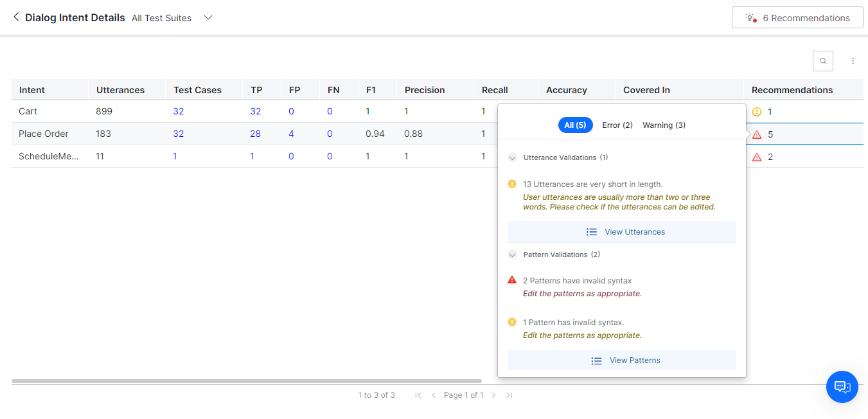Image resolution: width=868 pixels, height=419 pixels.
Task: Open the 6 Recommendations button
Action: [797, 18]
